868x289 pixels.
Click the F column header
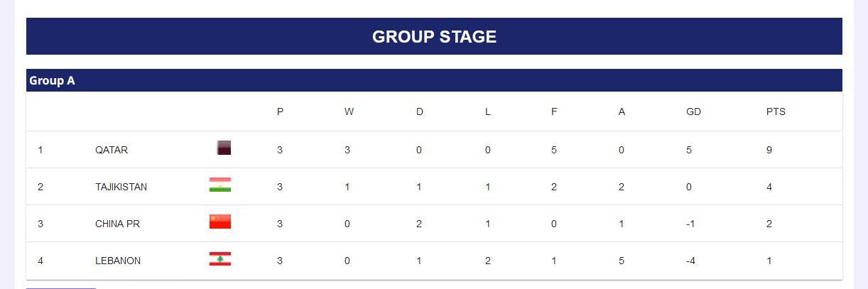[x=554, y=111]
